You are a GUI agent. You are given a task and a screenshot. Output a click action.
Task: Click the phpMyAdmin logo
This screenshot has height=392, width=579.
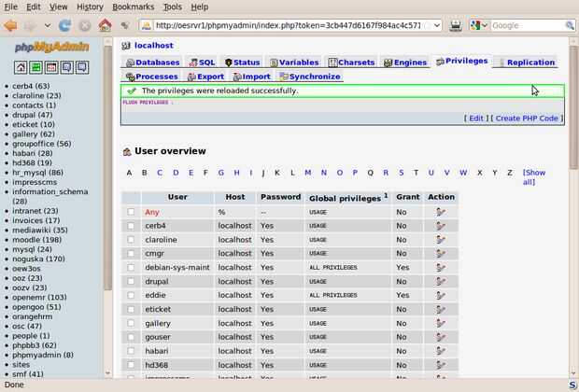tap(51, 48)
